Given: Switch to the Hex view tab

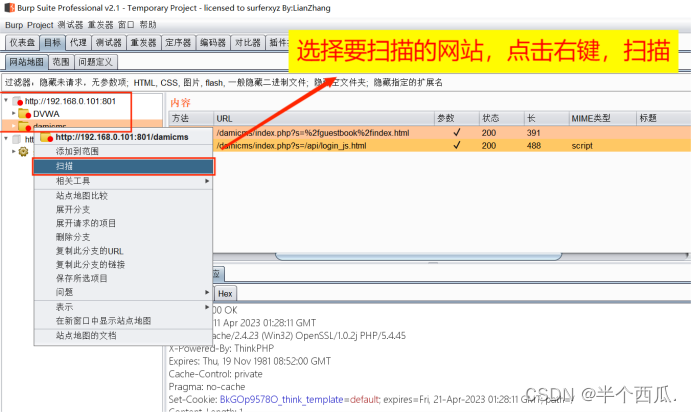Looking at the screenshot, I should [225, 294].
